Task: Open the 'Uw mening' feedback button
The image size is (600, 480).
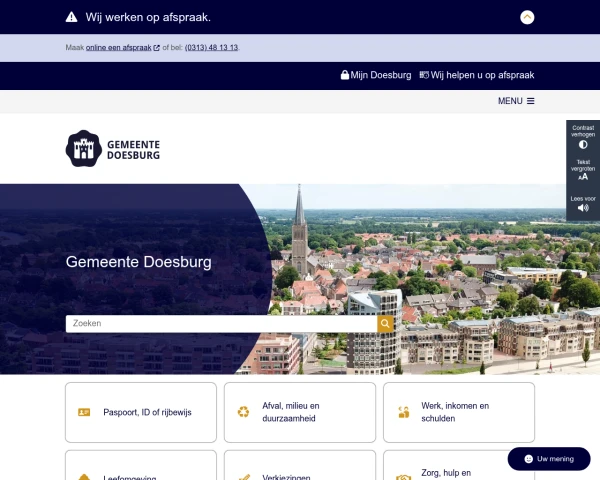Action: coord(548,459)
